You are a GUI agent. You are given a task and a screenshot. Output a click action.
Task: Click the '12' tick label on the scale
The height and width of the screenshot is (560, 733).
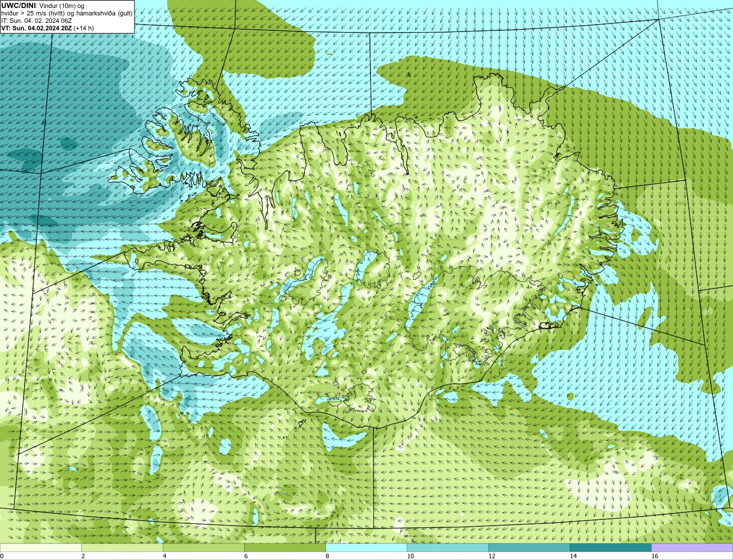pos(492,556)
